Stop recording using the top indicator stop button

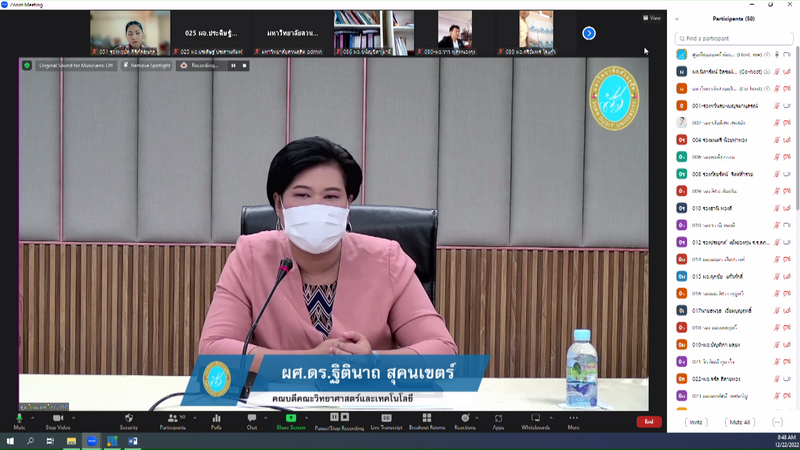[244, 65]
